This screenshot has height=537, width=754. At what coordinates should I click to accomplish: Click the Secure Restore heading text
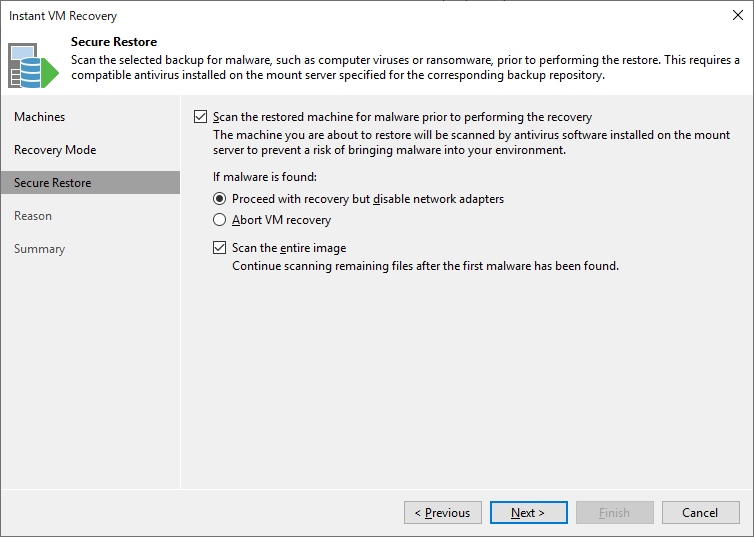click(x=114, y=42)
